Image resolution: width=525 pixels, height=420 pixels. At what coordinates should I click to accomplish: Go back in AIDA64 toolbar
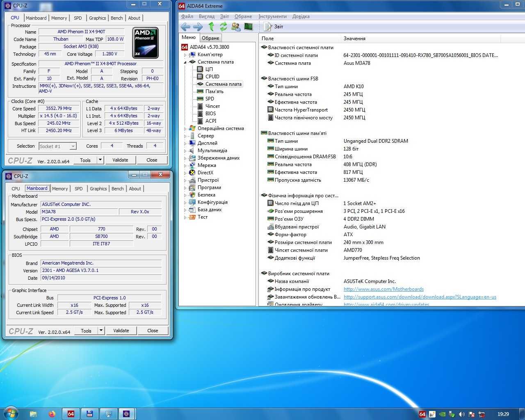(x=185, y=27)
